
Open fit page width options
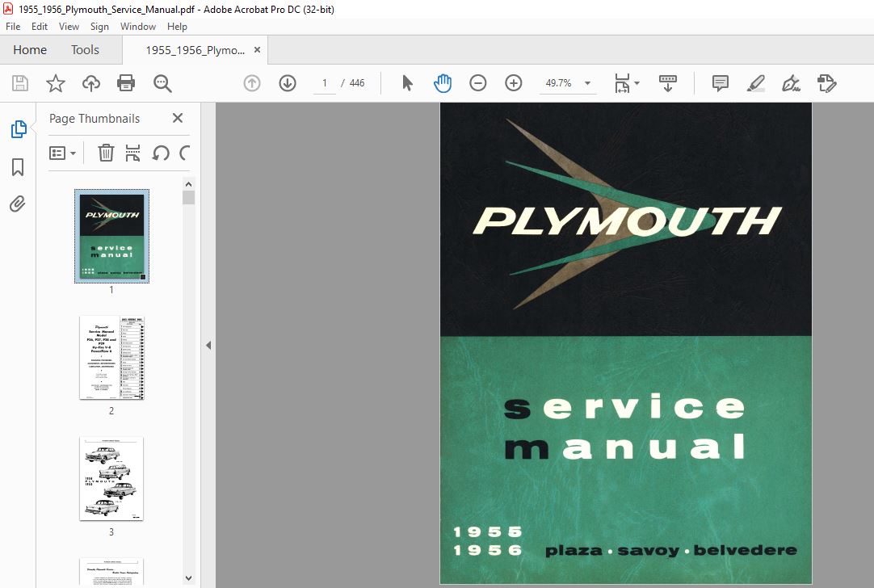coord(627,84)
